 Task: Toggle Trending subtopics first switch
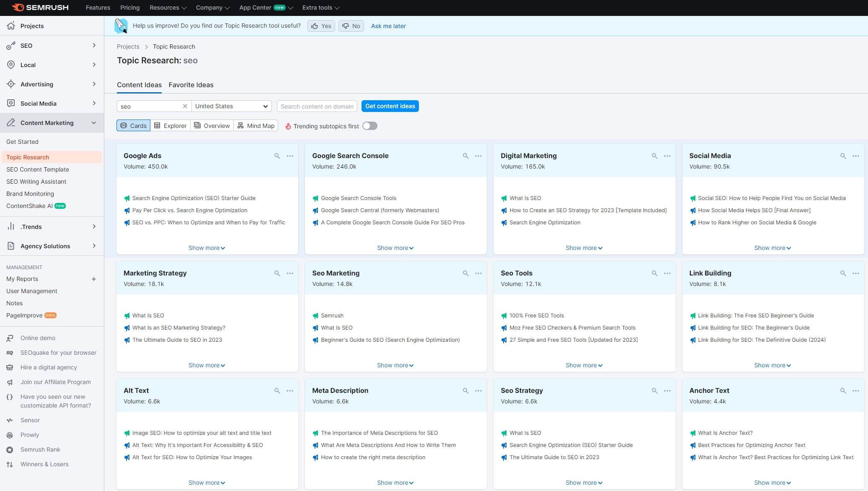(x=370, y=126)
